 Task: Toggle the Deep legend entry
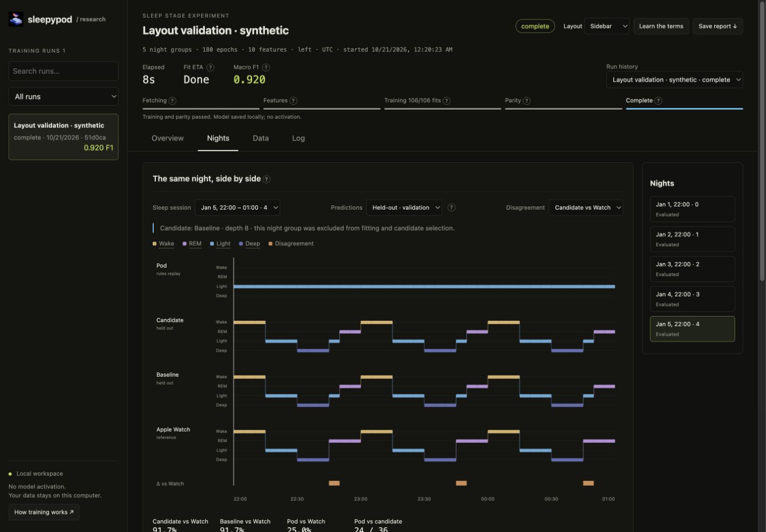pyautogui.click(x=249, y=243)
